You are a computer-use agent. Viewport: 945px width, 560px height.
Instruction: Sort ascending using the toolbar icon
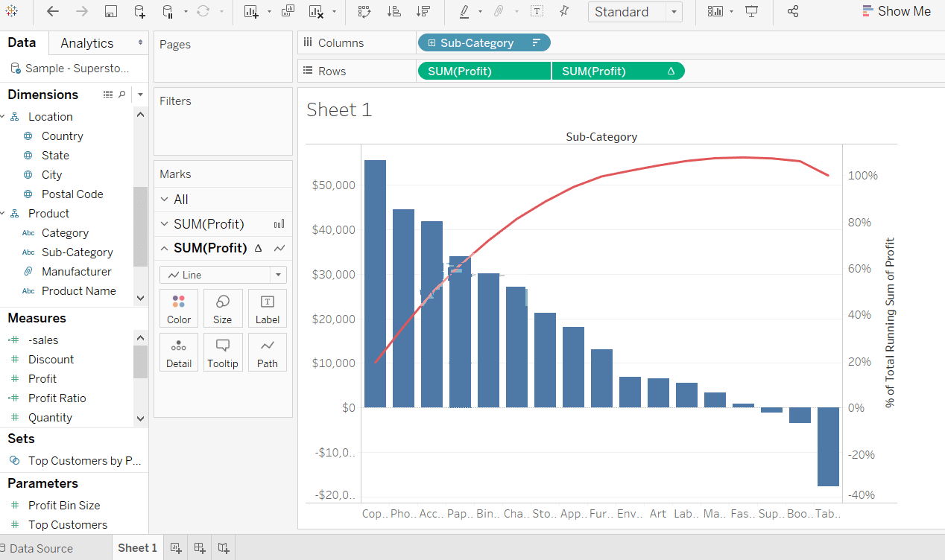(x=395, y=11)
